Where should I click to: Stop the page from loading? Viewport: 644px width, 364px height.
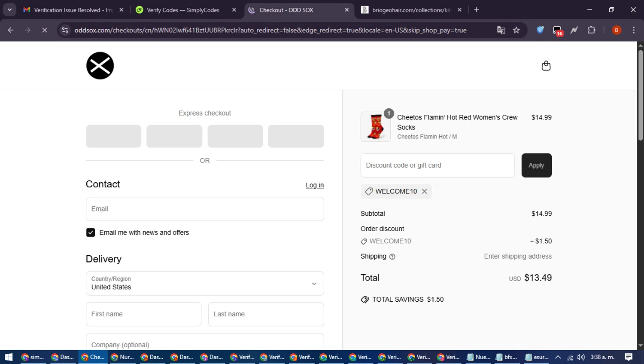point(44,30)
